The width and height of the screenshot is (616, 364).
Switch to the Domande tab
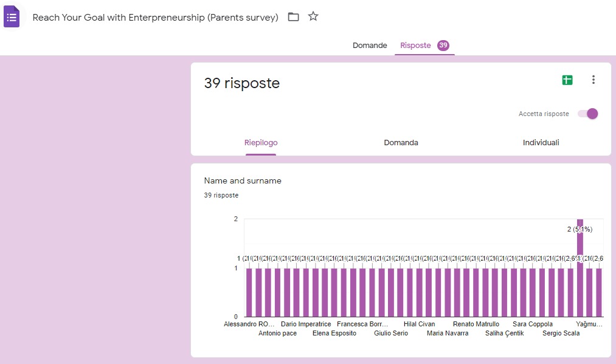coord(370,46)
